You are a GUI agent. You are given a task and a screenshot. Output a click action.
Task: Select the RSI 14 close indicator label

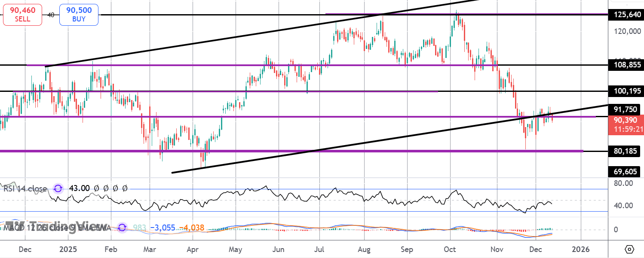pyautogui.click(x=25, y=188)
